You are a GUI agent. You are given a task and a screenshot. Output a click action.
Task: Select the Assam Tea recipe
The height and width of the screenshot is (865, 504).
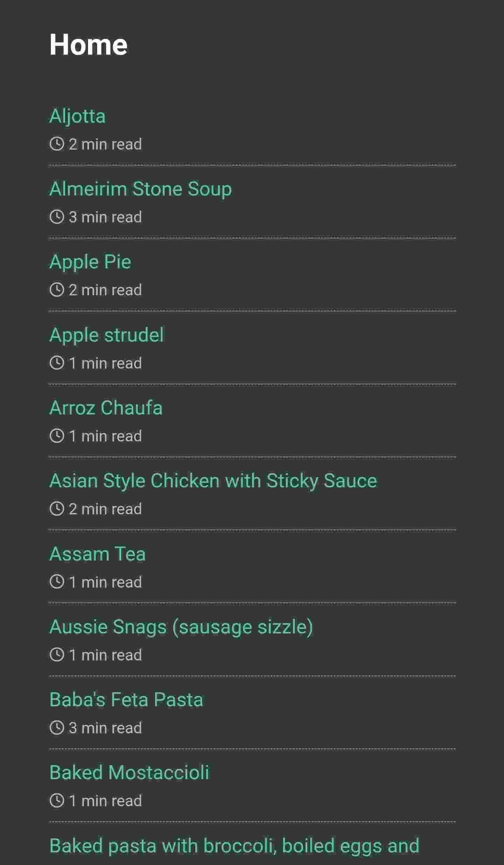[x=97, y=554]
